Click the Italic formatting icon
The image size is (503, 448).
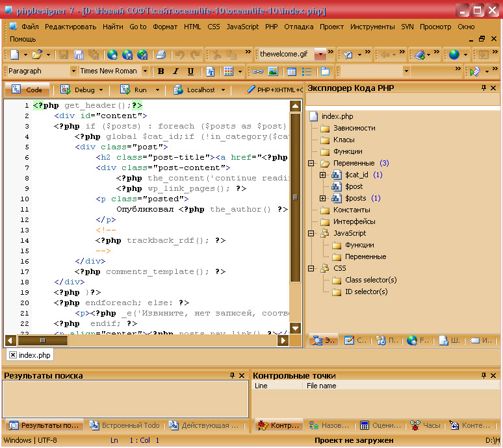[x=175, y=71]
